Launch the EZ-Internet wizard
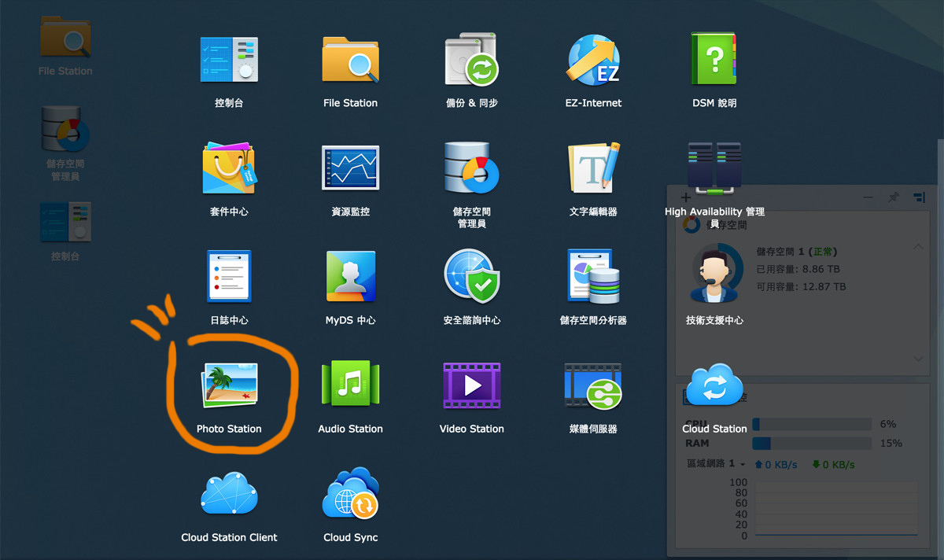 click(593, 58)
